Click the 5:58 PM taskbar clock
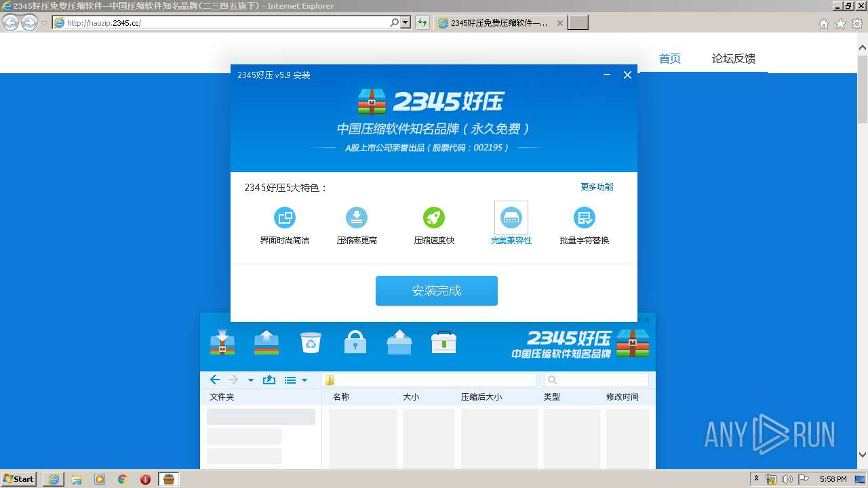 coord(833,479)
